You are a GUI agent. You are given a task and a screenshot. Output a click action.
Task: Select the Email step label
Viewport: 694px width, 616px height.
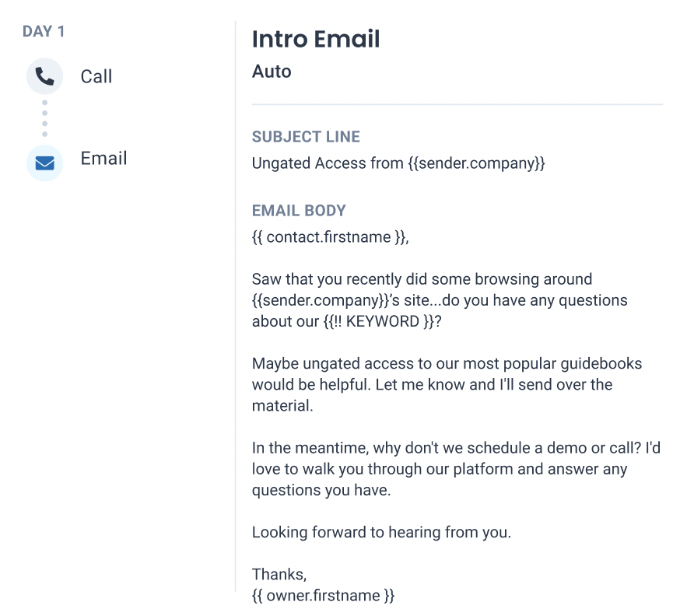click(x=103, y=158)
